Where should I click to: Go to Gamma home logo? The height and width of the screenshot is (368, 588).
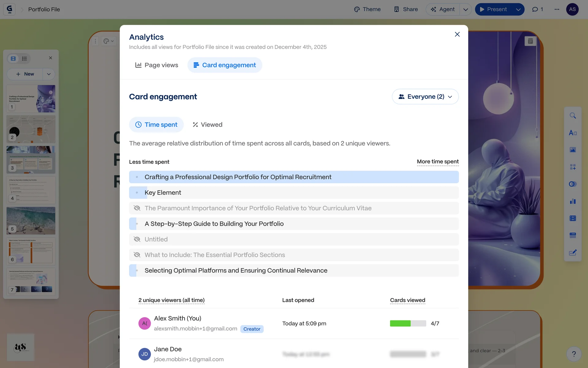(x=9, y=9)
